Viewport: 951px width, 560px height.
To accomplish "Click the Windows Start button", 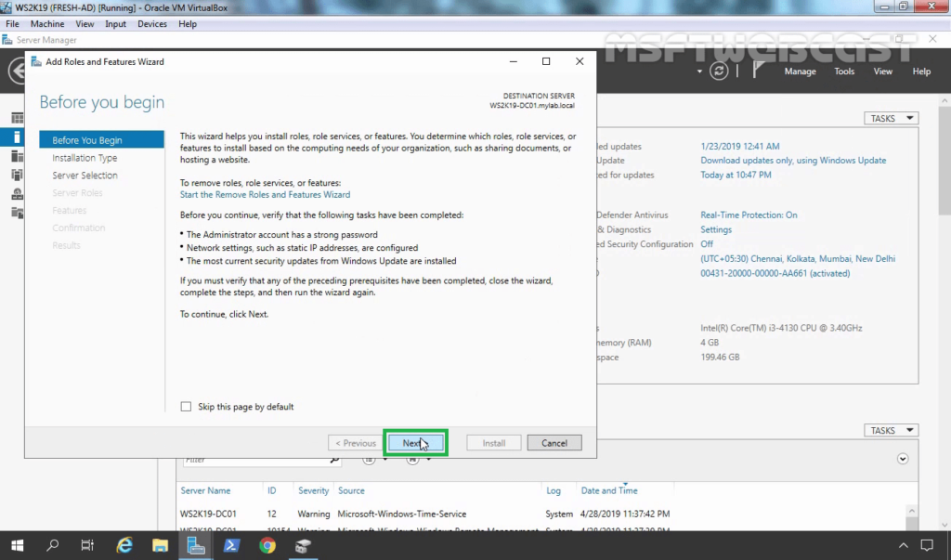I will (x=17, y=545).
